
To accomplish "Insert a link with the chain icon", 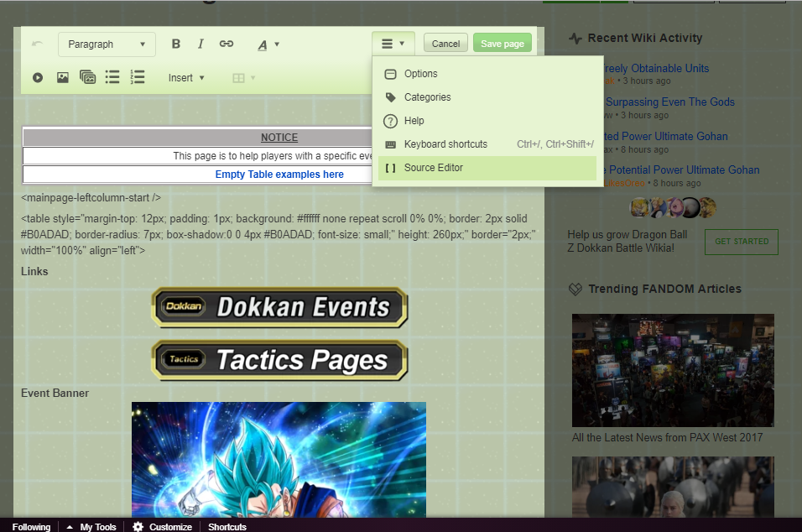I will (x=226, y=44).
